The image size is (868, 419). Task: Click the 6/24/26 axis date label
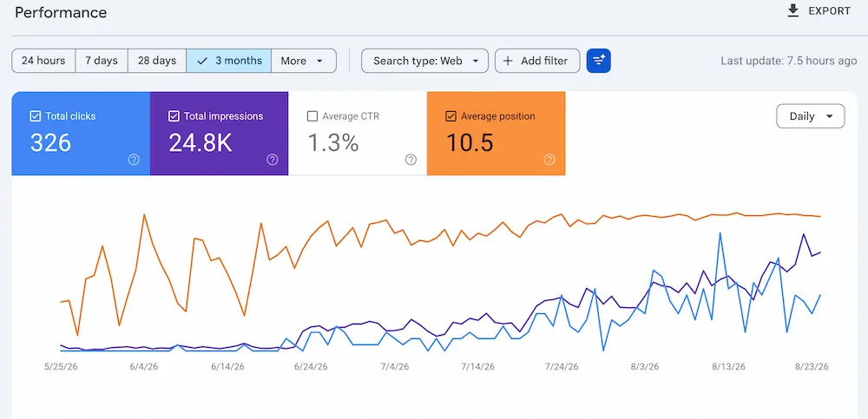pyautogui.click(x=311, y=367)
